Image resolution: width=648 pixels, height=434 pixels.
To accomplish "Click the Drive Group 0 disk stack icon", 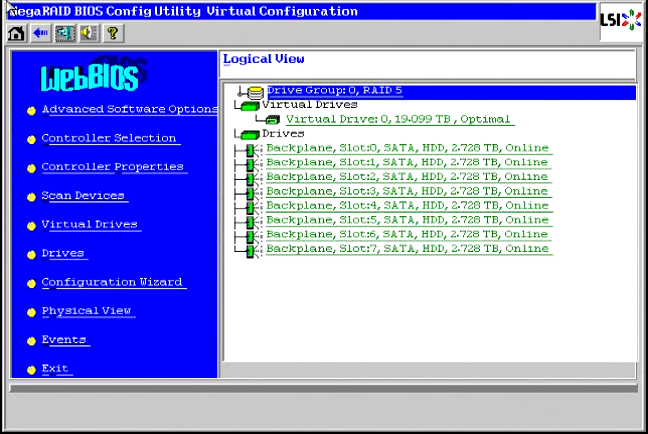I will tap(255, 92).
